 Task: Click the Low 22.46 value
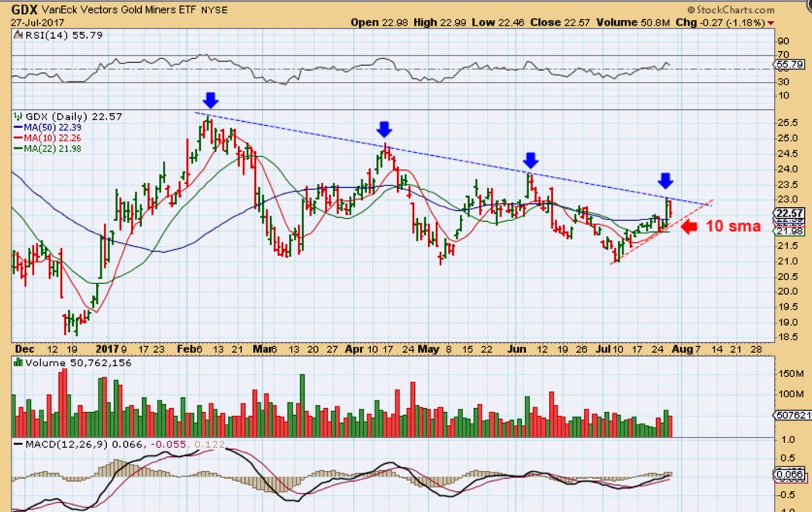coord(498,22)
